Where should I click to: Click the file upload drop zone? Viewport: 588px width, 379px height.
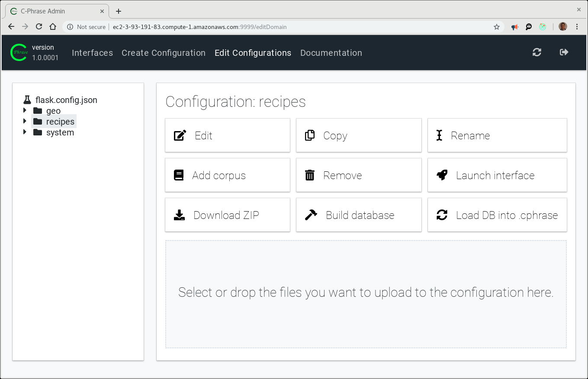pos(366,294)
